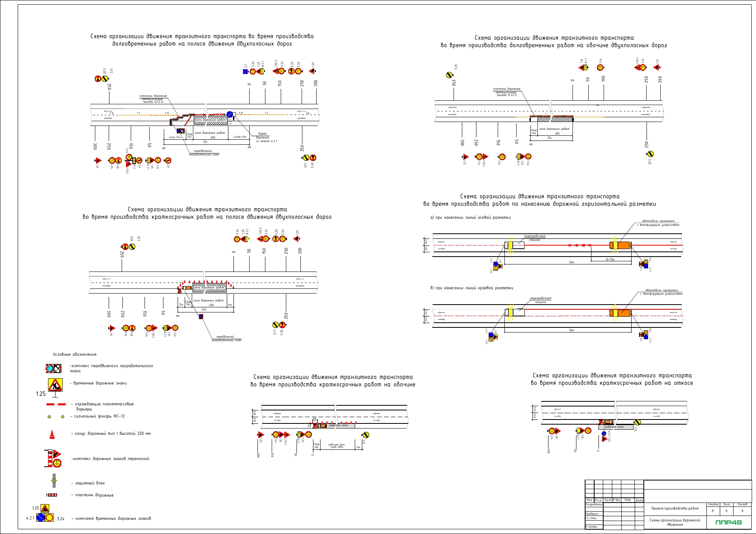756x534 pixels.
Task: Select the red road cone legend icon
Action: (x=52, y=434)
